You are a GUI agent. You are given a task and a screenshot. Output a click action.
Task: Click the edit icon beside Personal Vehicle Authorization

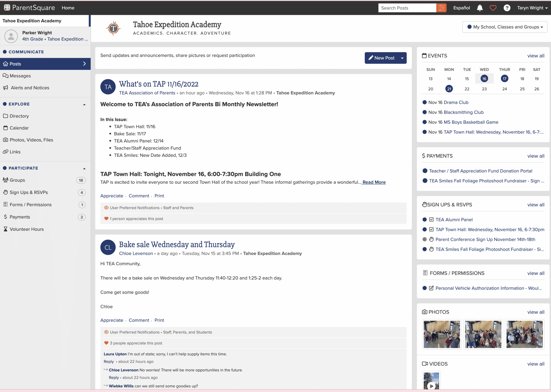tap(431, 288)
